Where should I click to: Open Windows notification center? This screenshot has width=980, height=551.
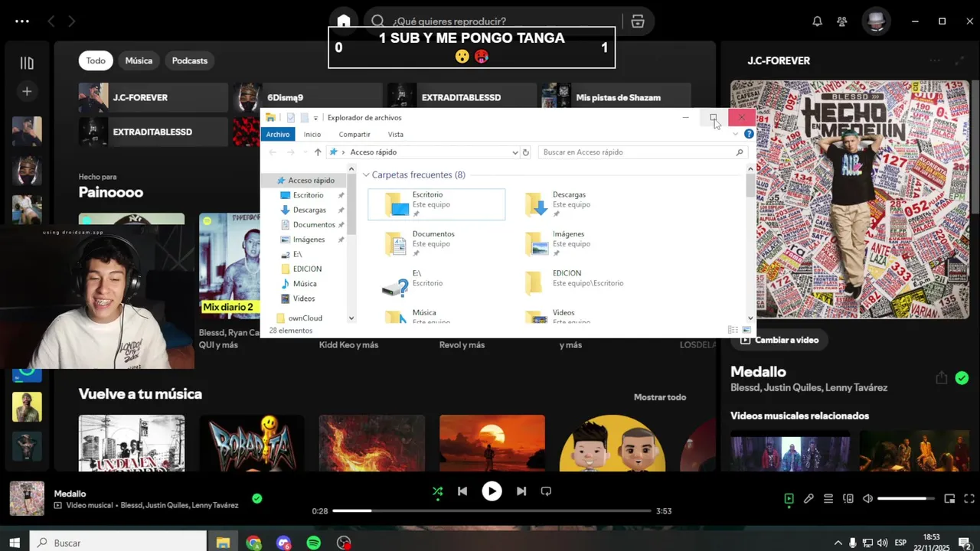coord(965,543)
